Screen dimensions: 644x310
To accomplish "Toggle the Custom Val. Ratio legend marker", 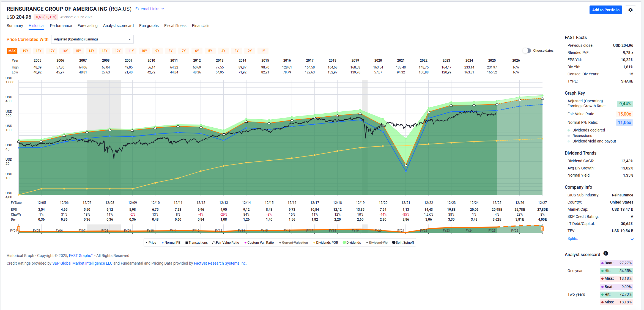I will pyautogui.click(x=245, y=243).
